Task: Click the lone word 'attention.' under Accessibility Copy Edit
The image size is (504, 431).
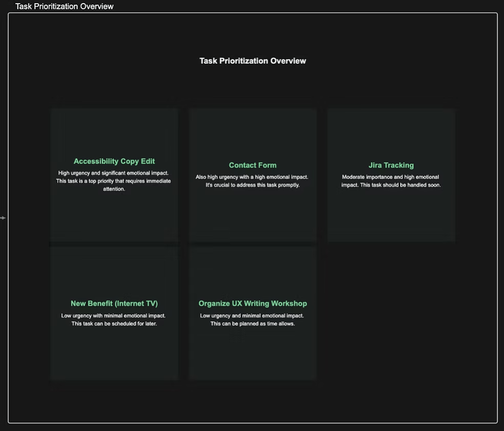Action: [114, 189]
